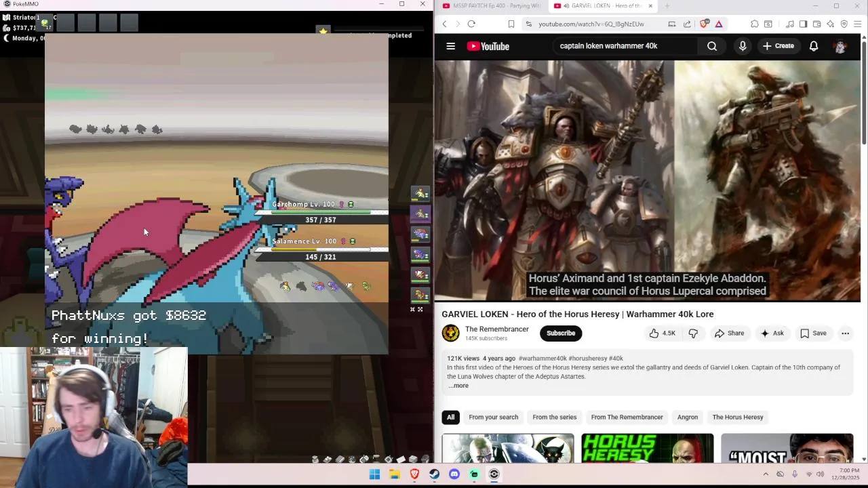Dislike the Garviel Loken video
The width and height of the screenshot is (868, 488).
point(693,333)
